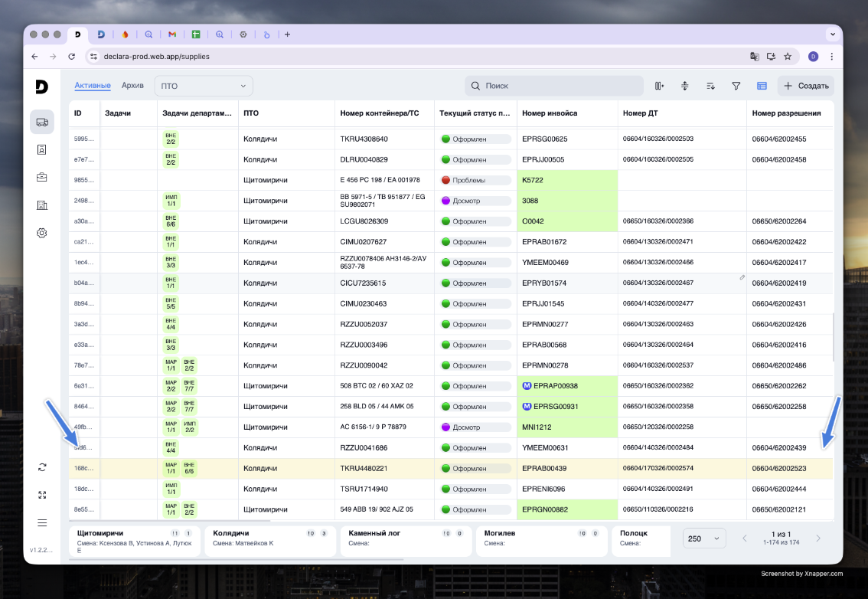
Task: Click the refresh sync icon in sidebar
Action: [x=42, y=467]
